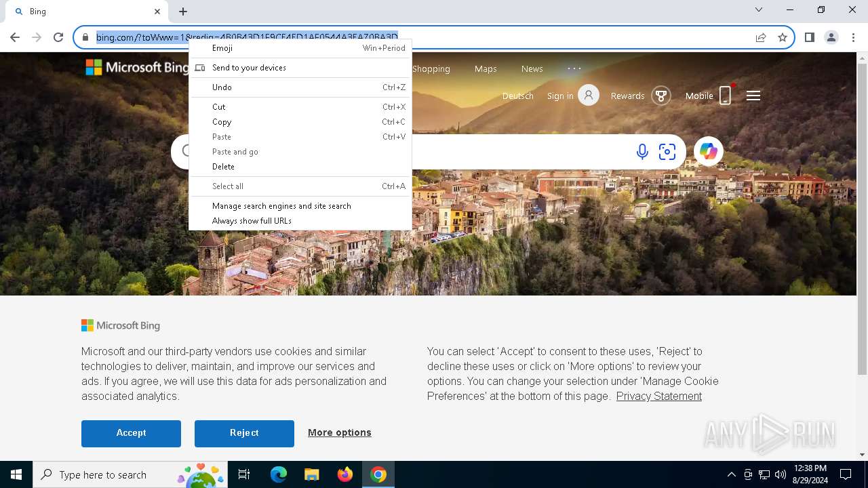Open Windows Start menu

(x=16, y=474)
